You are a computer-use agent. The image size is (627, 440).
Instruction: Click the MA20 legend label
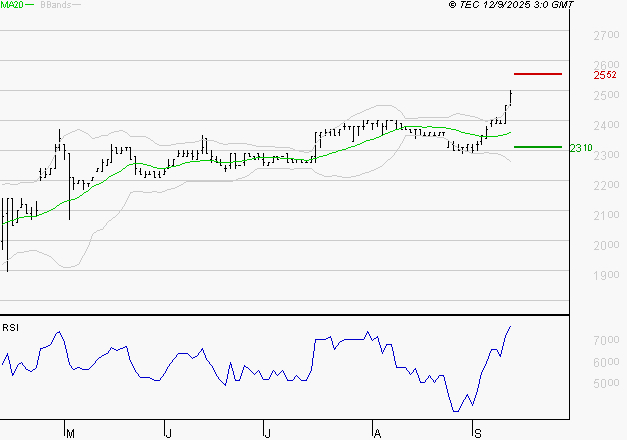[x=12, y=6]
